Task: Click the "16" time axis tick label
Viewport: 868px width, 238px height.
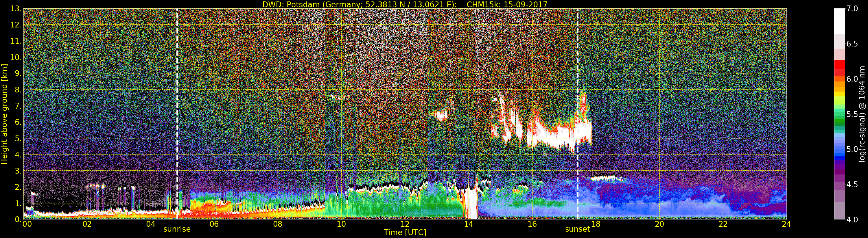Action: tap(532, 224)
